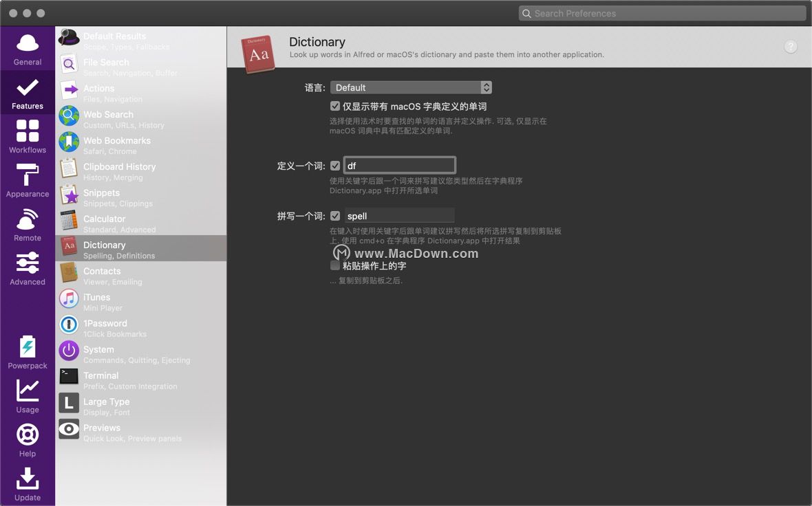
Task: Open the language Default dropdown
Action: (x=411, y=87)
